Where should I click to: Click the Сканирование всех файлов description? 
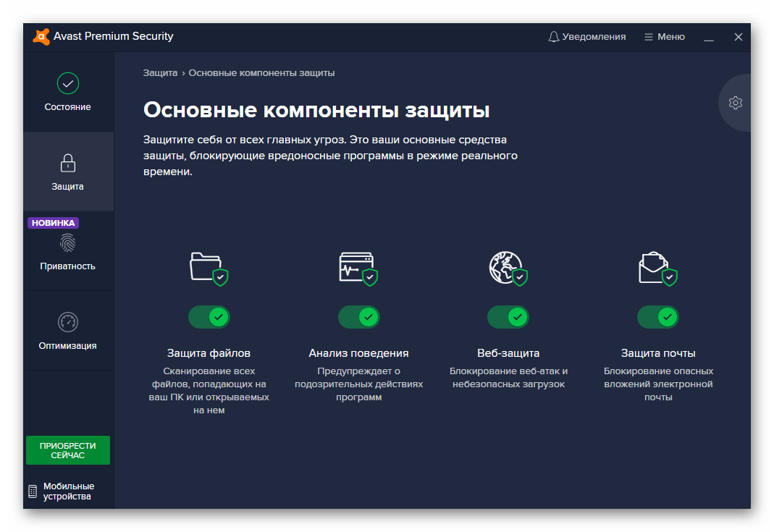(209, 390)
